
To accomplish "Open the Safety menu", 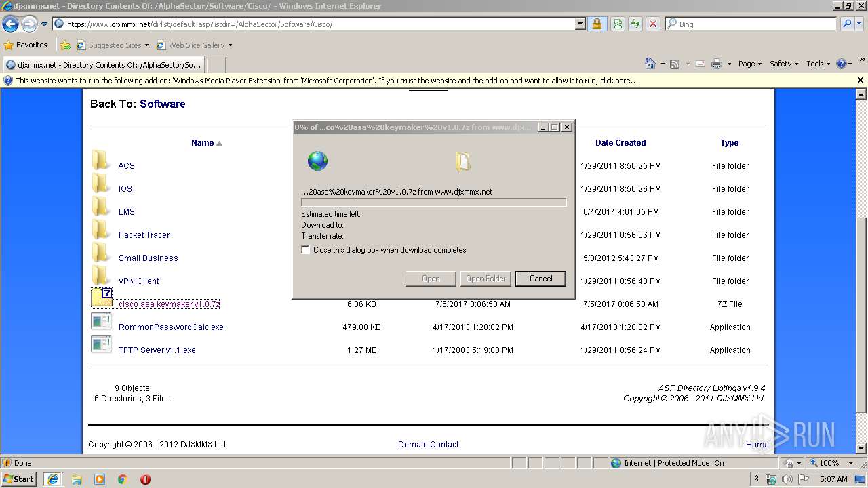I will pyautogui.click(x=784, y=64).
